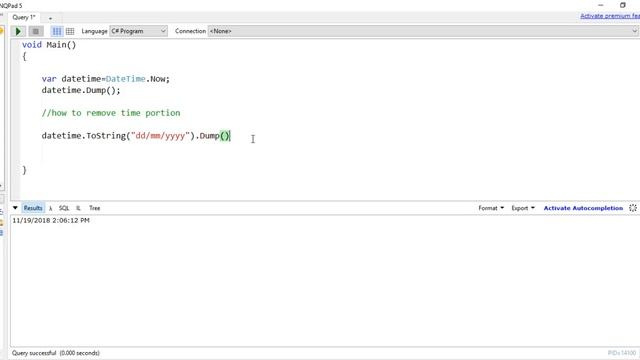This screenshot has width=640, height=360.
Task: Switch to the SQL tab
Action: (x=64, y=208)
